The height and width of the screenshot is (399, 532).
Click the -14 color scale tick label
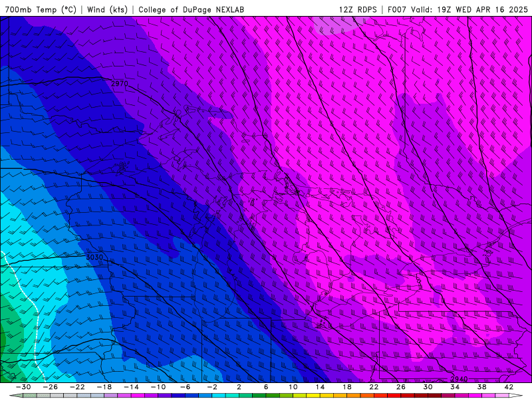tap(131, 387)
